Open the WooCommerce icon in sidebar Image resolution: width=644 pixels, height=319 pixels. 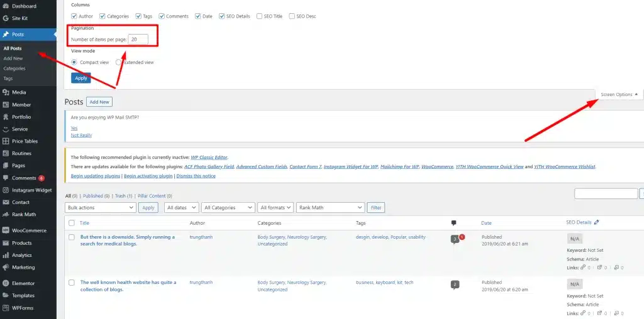coord(6,230)
